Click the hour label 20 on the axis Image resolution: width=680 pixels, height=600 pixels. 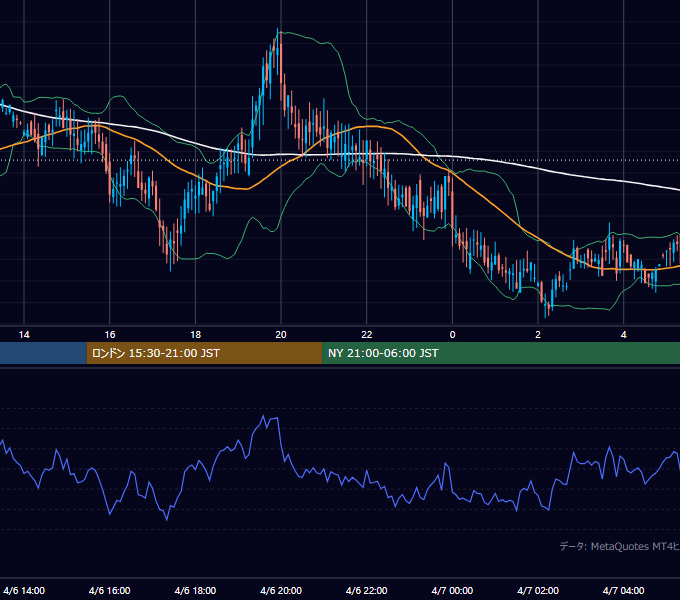point(281,335)
